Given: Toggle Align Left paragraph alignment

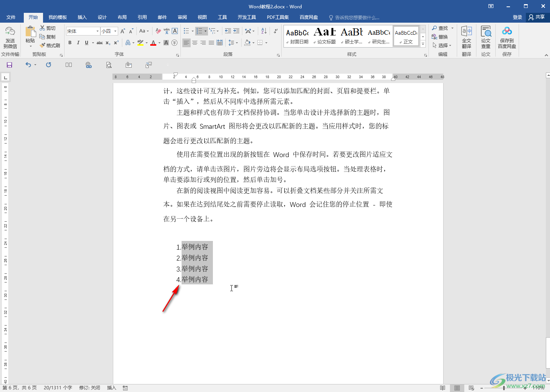Looking at the screenshot, I should [x=186, y=43].
